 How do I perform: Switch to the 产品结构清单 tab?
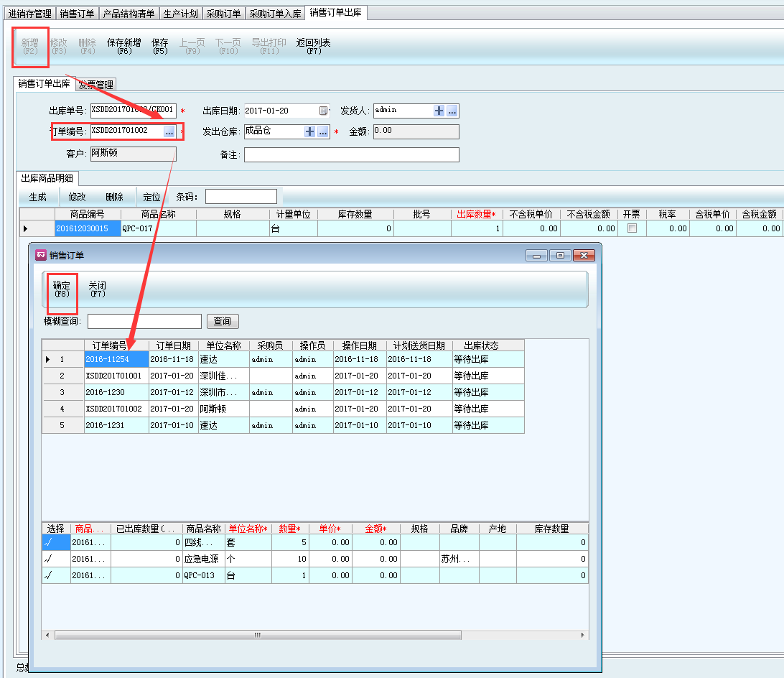[129, 14]
